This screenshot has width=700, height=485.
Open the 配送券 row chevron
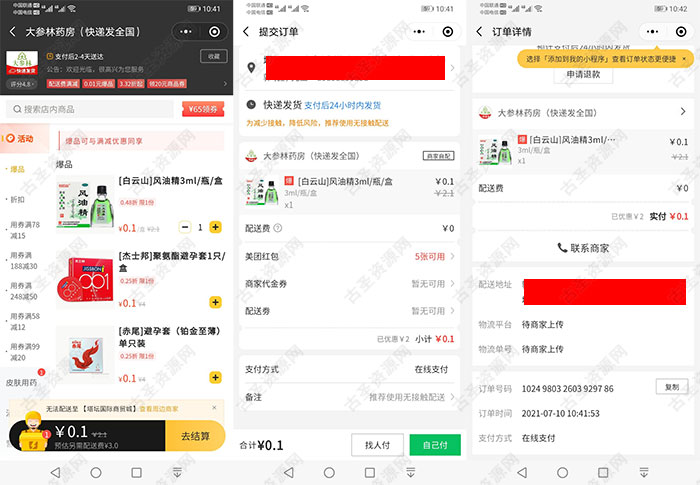coord(452,311)
